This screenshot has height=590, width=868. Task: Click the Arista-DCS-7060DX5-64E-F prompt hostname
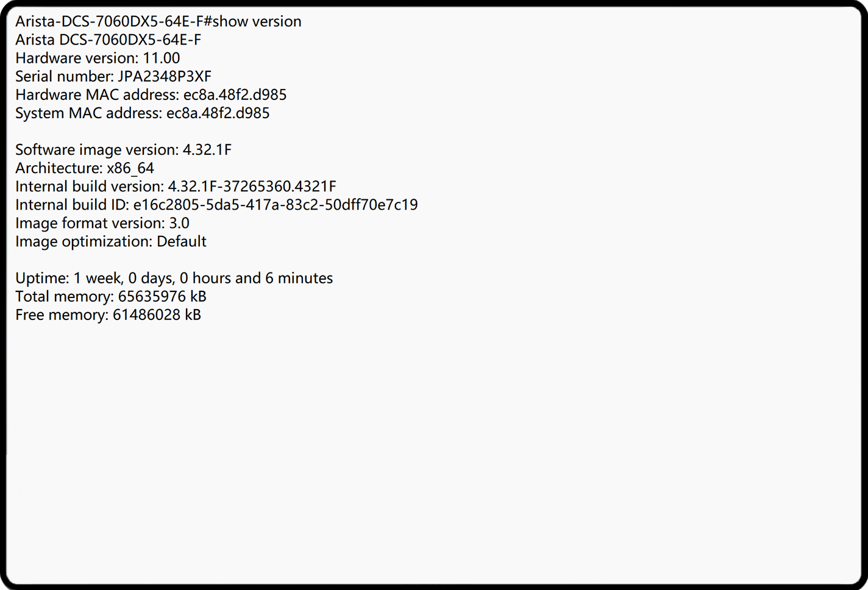tap(108, 21)
